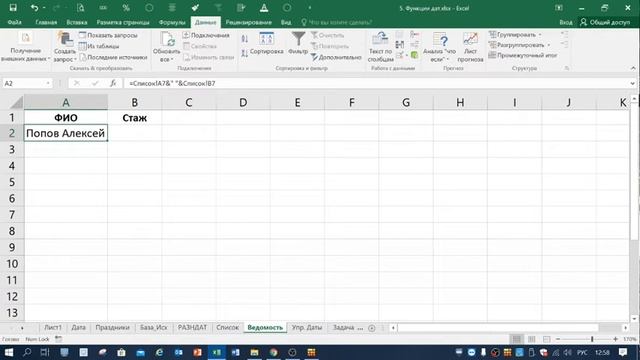This screenshot has height=360, width=640.
Task: Open the Name Box dropdown arrow
Action: (48, 83)
